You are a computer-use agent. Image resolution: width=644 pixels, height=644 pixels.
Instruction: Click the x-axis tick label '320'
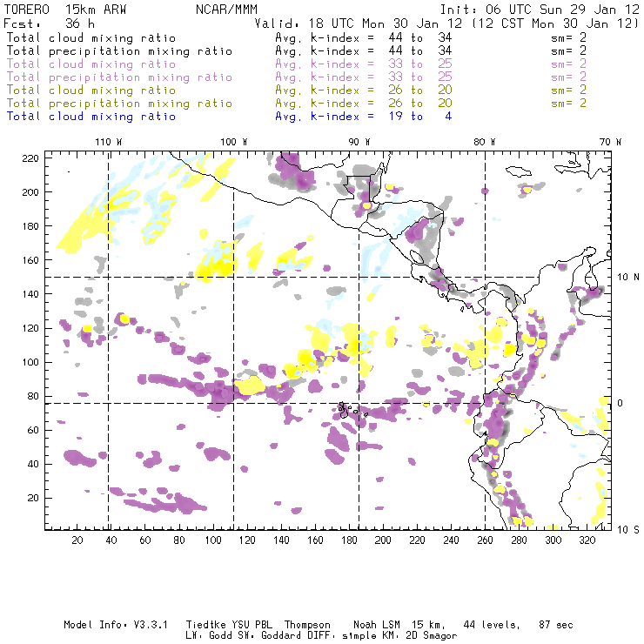(x=587, y=540)
